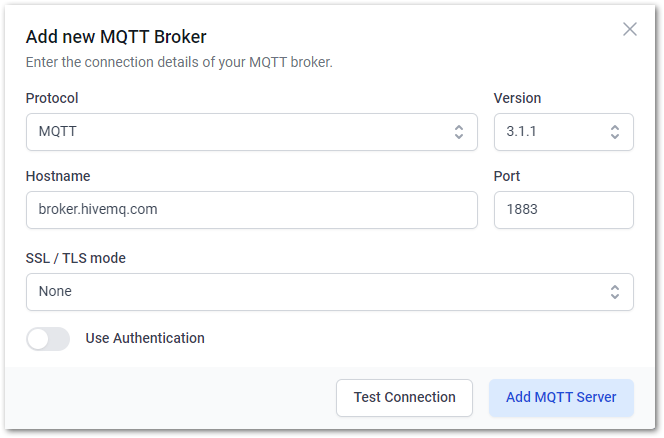
Task: Click the Port field label
Action: [506, 176]
